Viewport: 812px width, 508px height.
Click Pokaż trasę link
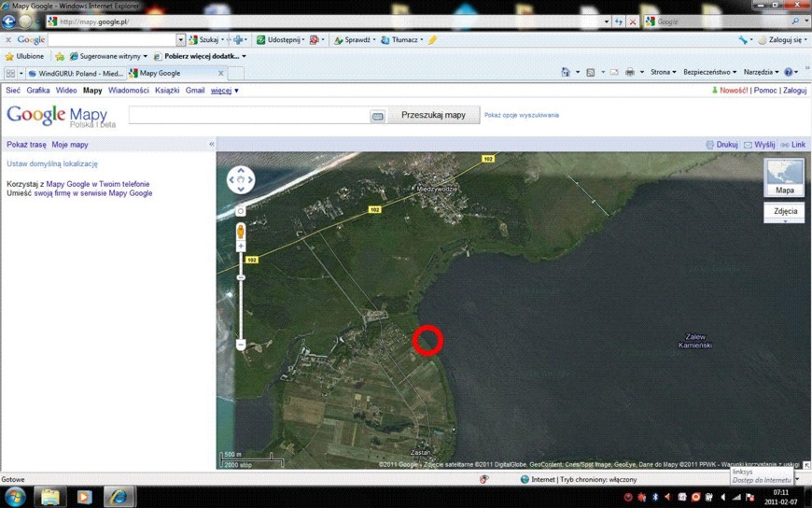pos(26,145)
